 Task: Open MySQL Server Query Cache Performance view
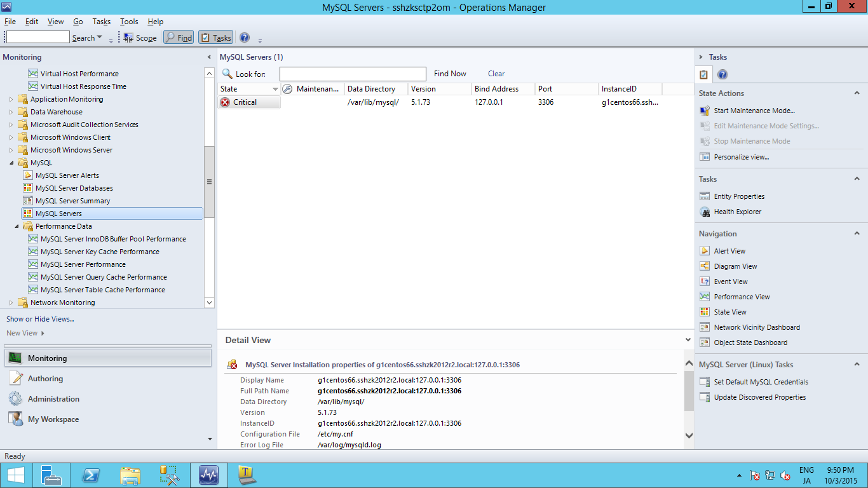104,277
